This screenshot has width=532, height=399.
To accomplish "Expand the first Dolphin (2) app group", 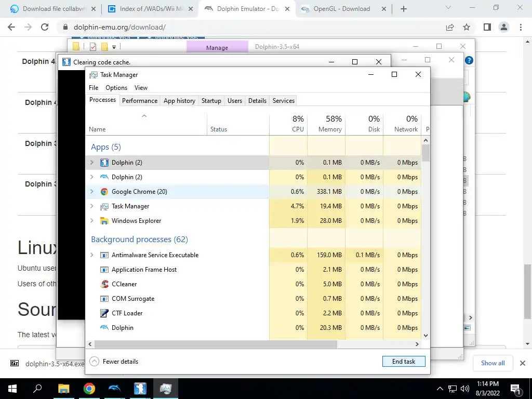I will point(91,163).
